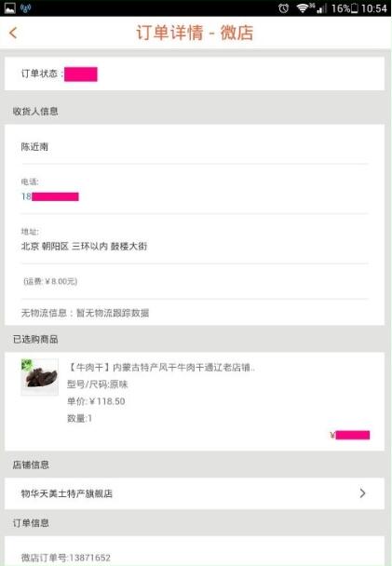Screen dimensions: 392x566
Task: Tap the hotspot signal status icon
Action: tap(26, 8)
